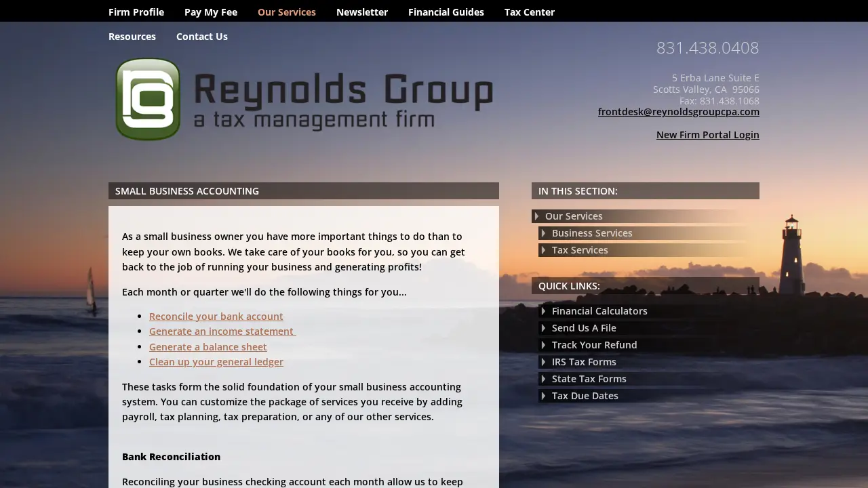This screenshot has width=868, height=488.
Task: Click arrow icon beside Our Services
Action: pos(537,216)
